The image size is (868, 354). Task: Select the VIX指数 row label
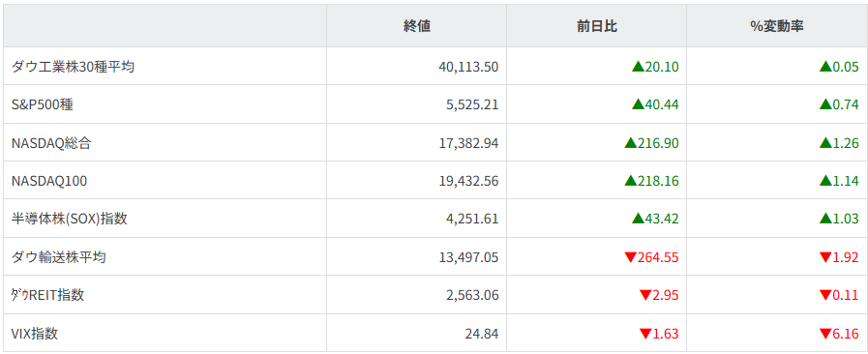click(34, 334)
